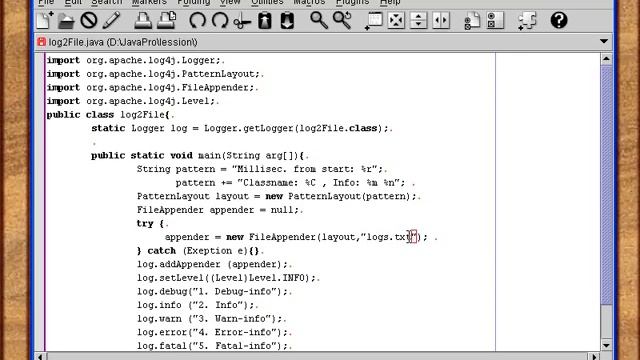This screenshot has width=640, height=360.
Task: Unsplit the view with four-arrows icon
Action: pos(396,20)
